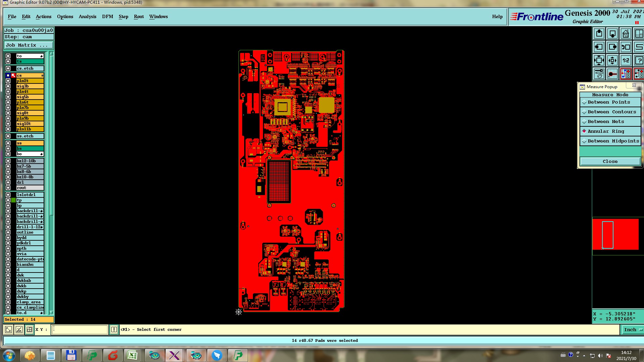Click the green tp layer color swatch
Screen dimensions: 644x362
coord(13,200)
